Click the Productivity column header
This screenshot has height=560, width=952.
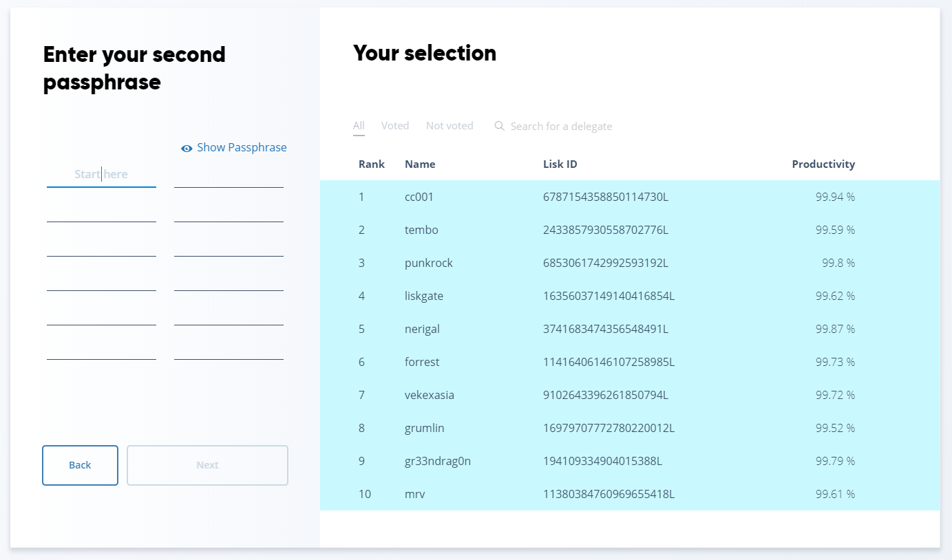pyautogui.click(x=823, y=164)
